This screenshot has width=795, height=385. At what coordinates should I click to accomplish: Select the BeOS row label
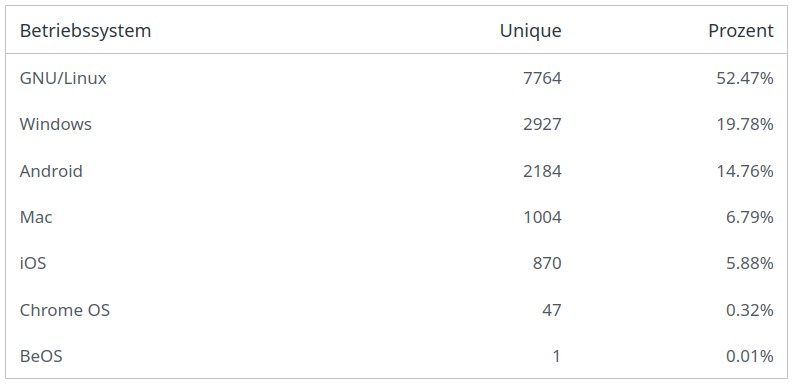tap(41, 356)
